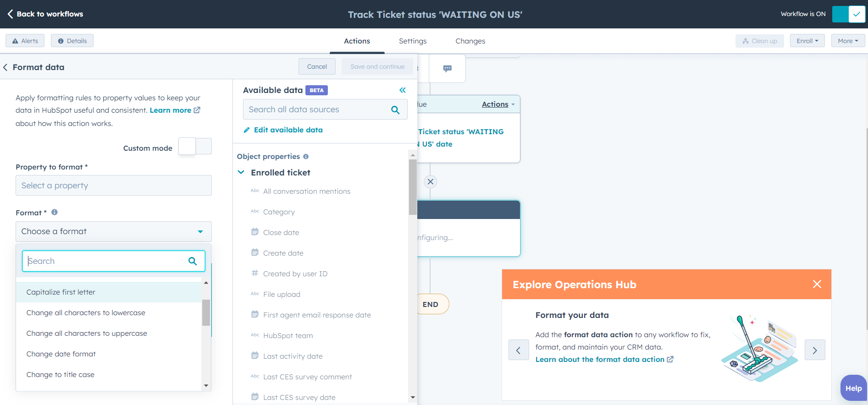Click the Close date calendar icon
Image resolution: width=868 pixels, height=405 pixels.
point(255,232)
